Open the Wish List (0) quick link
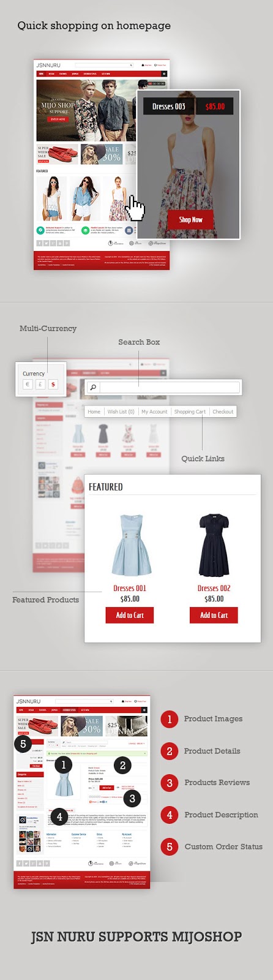273x980 pixels. tap(121, 412)
